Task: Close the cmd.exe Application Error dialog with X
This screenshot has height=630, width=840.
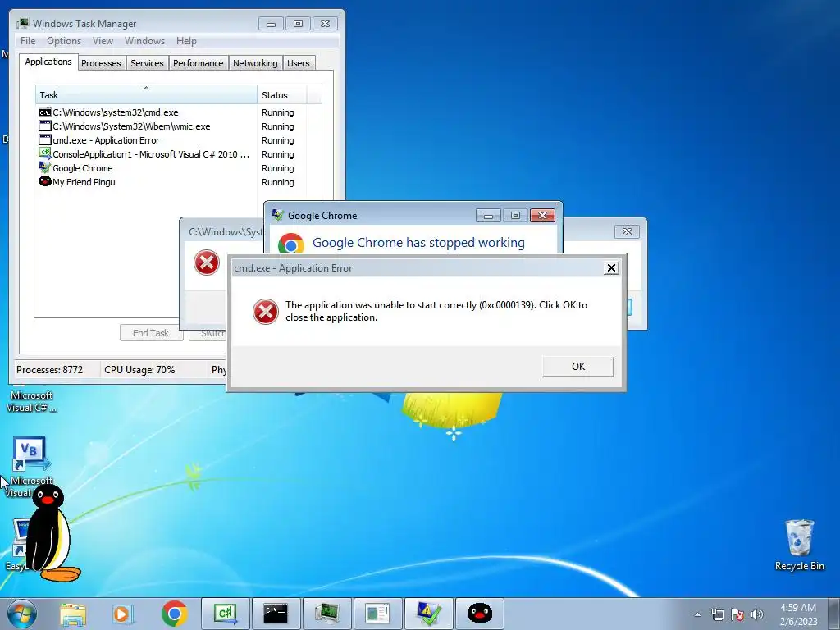Action: click(611, 268)
